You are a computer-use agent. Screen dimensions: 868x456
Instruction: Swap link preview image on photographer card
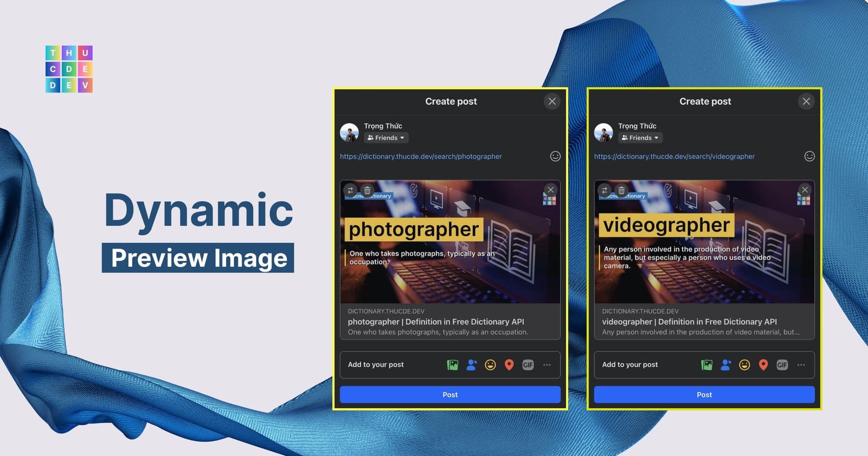[x=351, y=190]
